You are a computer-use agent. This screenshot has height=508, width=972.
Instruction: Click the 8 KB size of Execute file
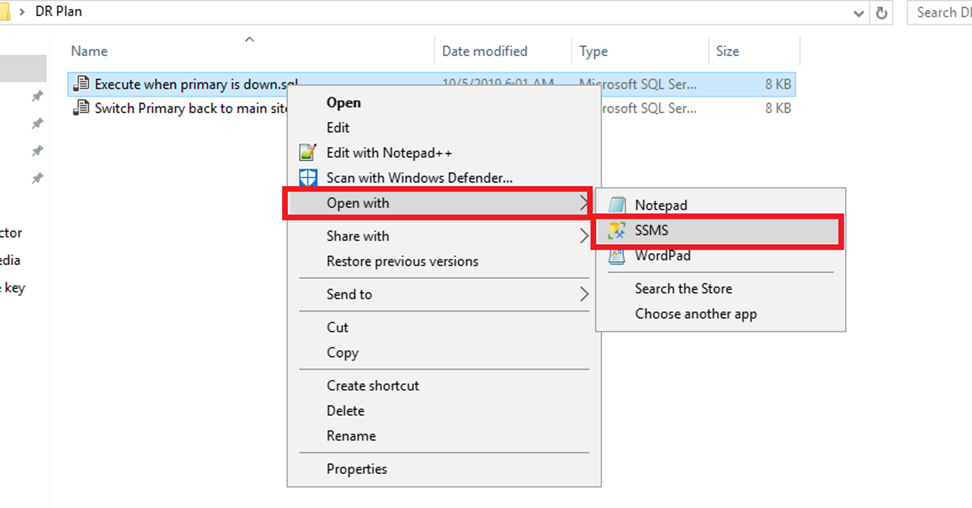click(x=777, y=84)
